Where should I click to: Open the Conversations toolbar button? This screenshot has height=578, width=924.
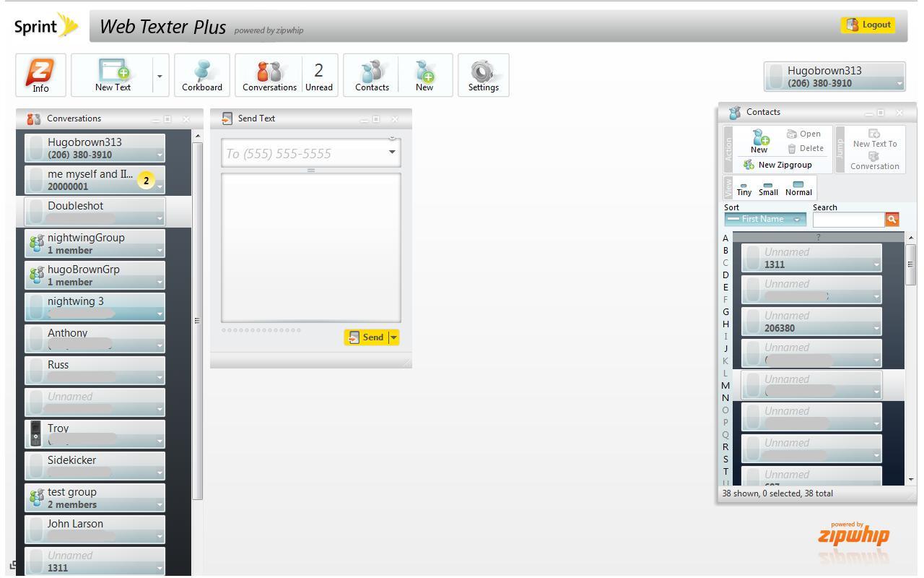point(269,75)
